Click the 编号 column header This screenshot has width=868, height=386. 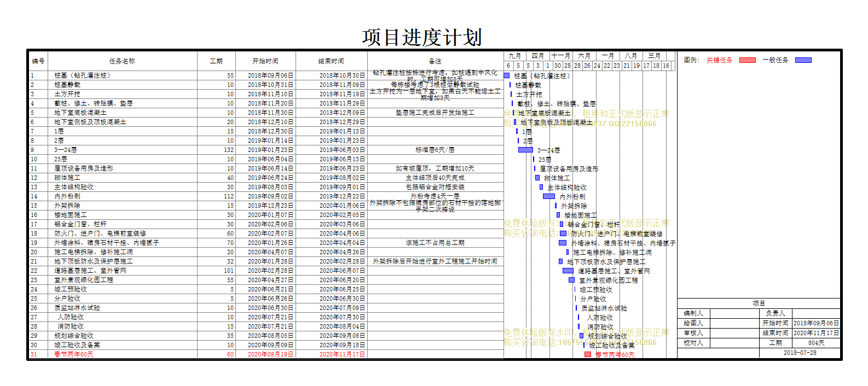38,61
